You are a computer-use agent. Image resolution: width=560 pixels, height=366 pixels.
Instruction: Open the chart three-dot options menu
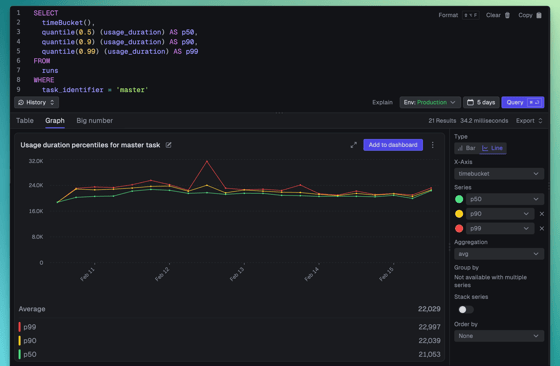(x=432, y=145)
